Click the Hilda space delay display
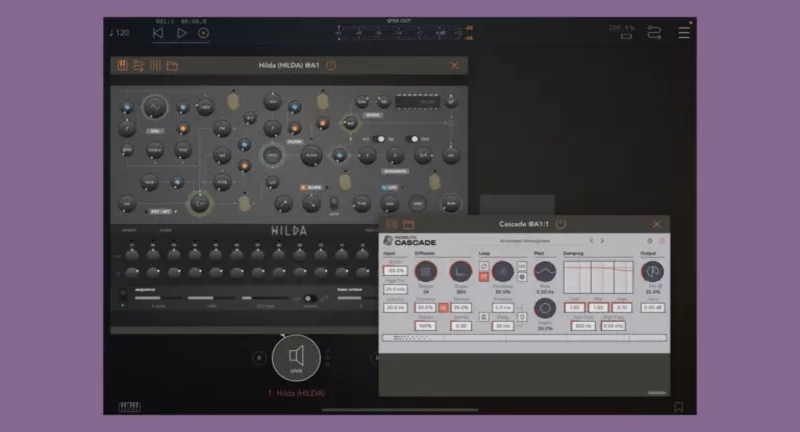The image size is (800, 432). coord(417,101)
